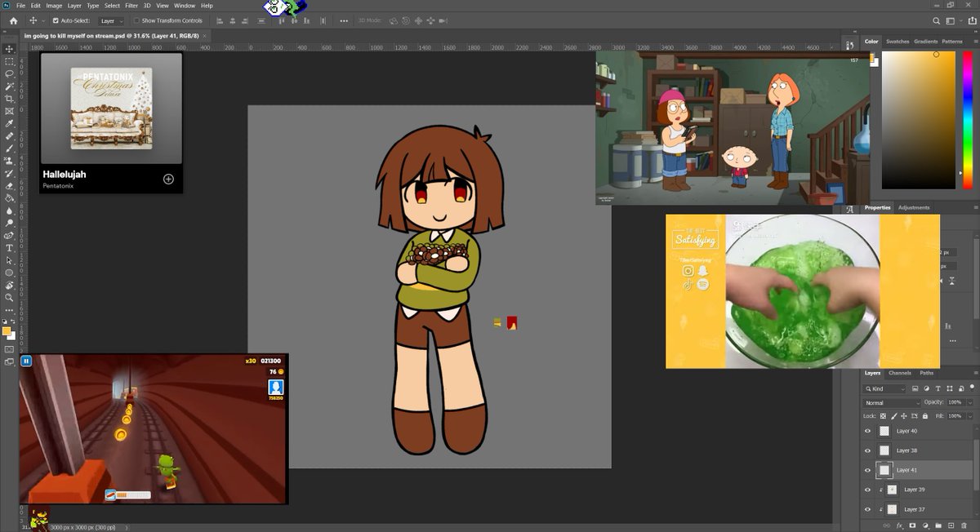
Task: Select the Blur tool
Action: [x=9, y=211]
